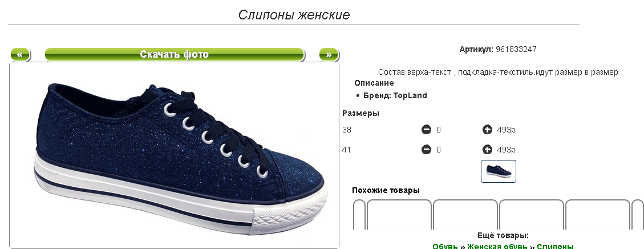Viewport: 644px width, 249px height.
Task: Decrease quantity for size 38
Action: point(426,130)
